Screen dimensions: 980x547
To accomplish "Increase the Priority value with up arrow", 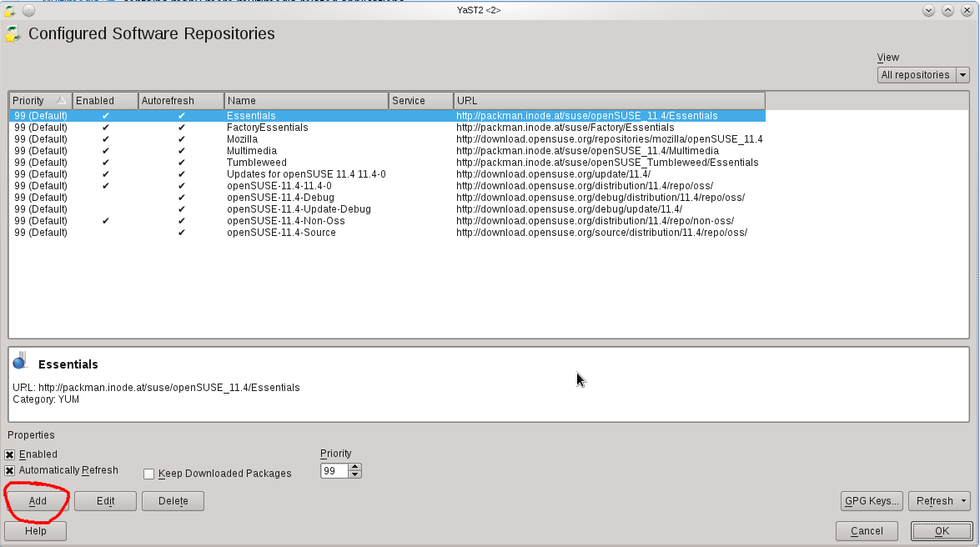I will coord(355,466).
